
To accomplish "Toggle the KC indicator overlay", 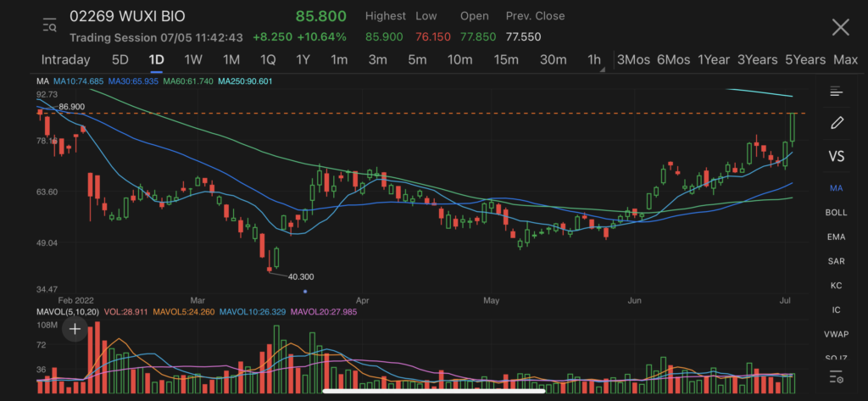I will 836,286.
